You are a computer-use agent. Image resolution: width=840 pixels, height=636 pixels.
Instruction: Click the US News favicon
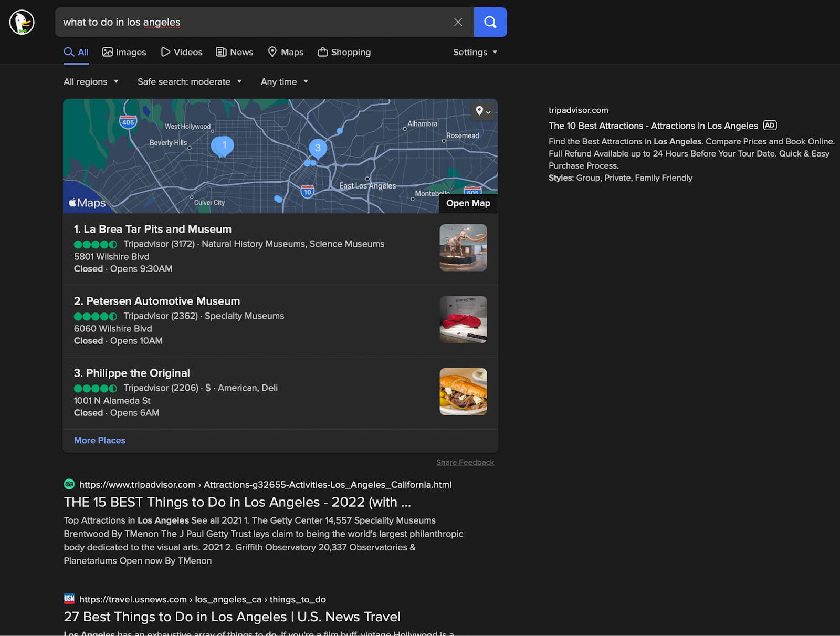click(x=69, y=599)
